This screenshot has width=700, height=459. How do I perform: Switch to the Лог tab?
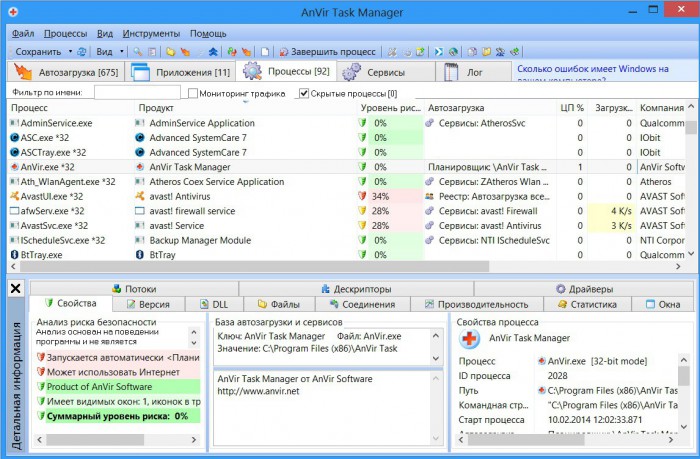coord(474,72)
